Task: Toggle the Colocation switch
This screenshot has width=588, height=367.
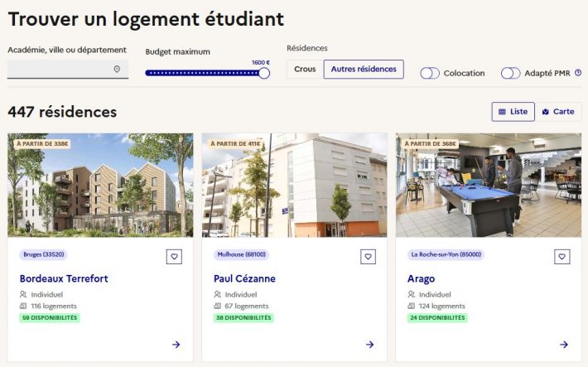Action: (430, 73)
